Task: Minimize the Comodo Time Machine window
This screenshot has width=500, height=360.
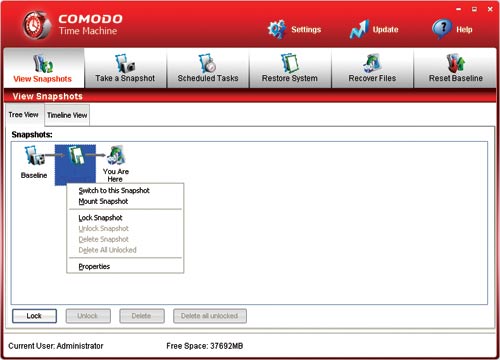Action: [459, 9]
